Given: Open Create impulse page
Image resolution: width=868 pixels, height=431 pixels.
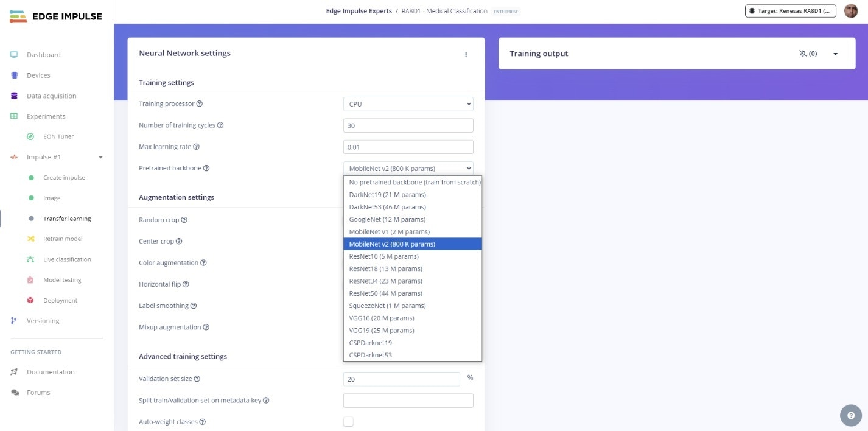Looking at the screenshot, I should (64, 178).
